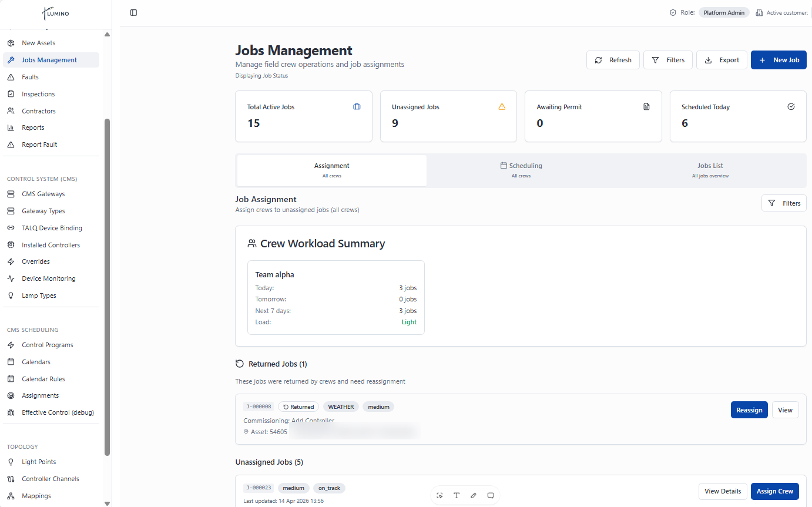The width and height of the screenshot is (812, 507).
Task: Click the comment icon in floating toolbar
Action: point(491,495)
